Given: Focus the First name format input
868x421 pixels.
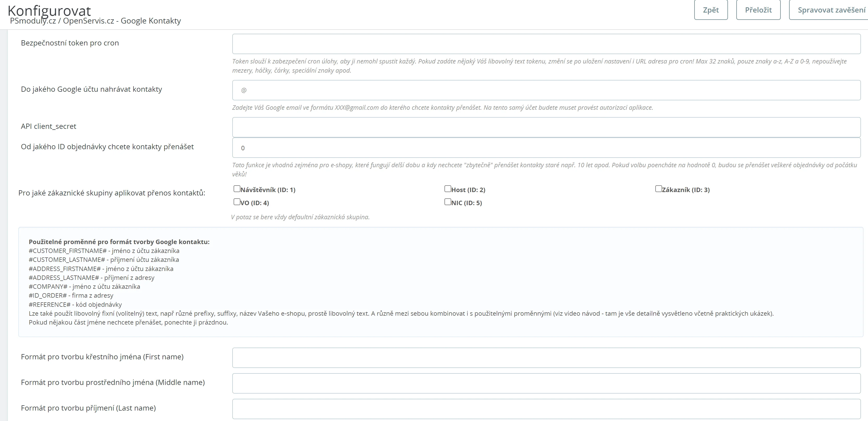Looking at the screenshot, I should pos(546,358).
